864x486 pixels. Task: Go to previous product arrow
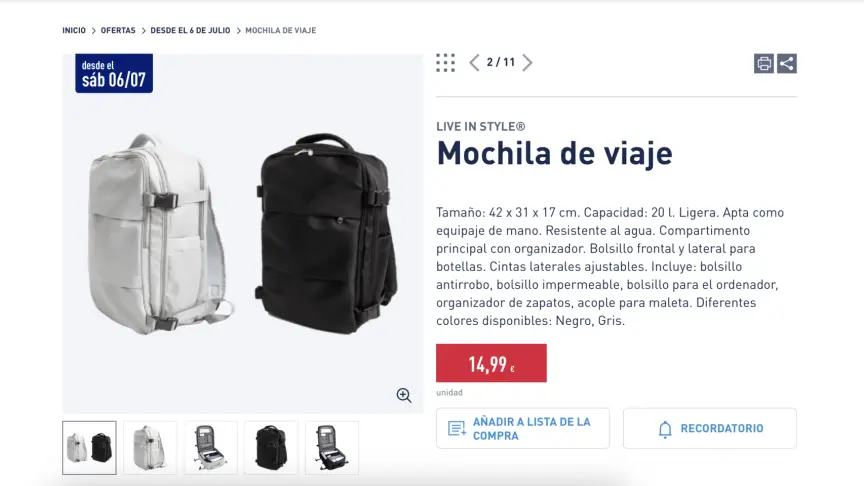click(x=474, y=63)
